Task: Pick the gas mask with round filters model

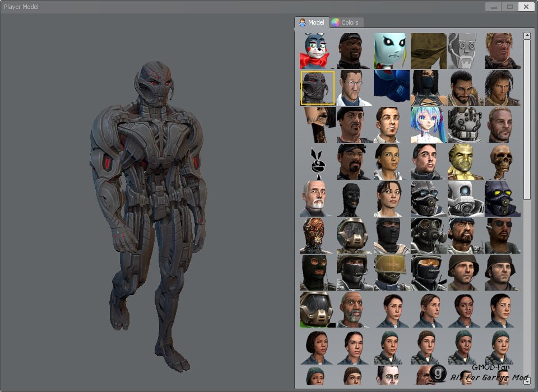Action: point(429,236)
